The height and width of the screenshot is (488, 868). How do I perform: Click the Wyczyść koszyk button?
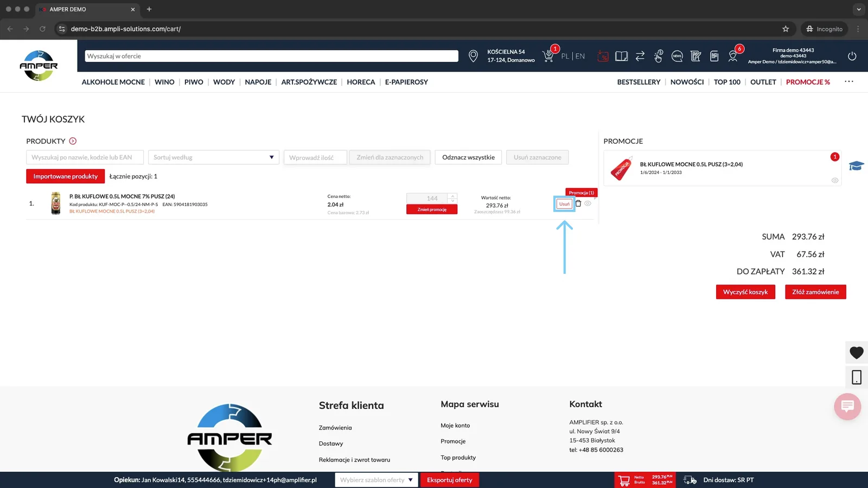pos(745,292)
